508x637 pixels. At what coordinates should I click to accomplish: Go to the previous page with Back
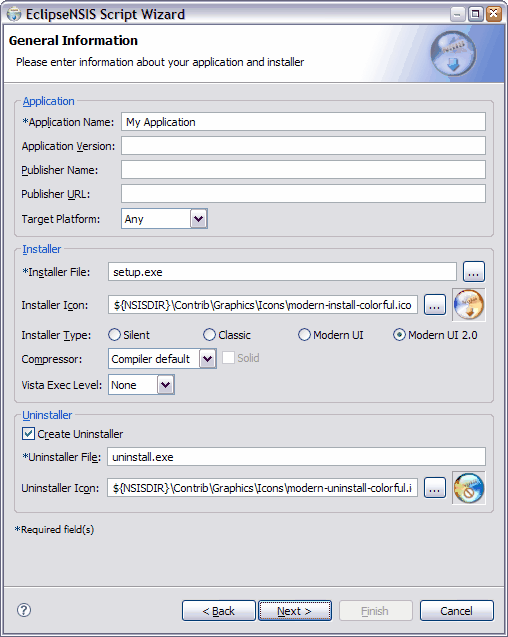219,611
